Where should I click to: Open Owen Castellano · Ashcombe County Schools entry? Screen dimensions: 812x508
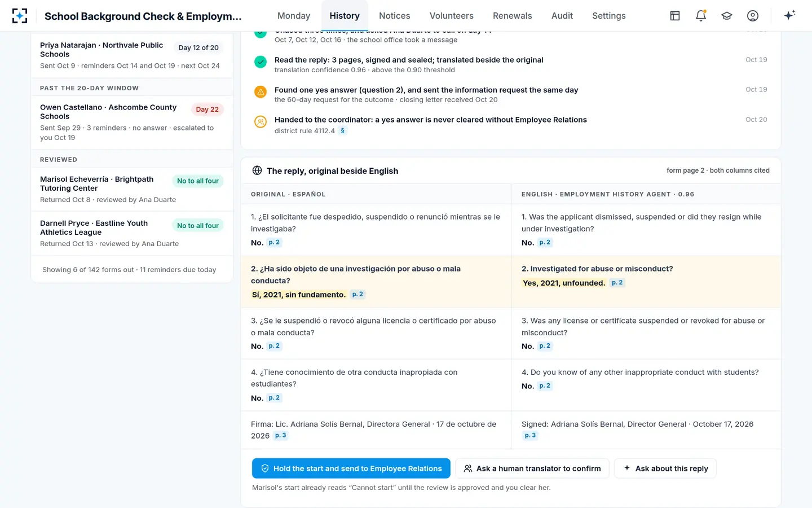pos(132,122)
